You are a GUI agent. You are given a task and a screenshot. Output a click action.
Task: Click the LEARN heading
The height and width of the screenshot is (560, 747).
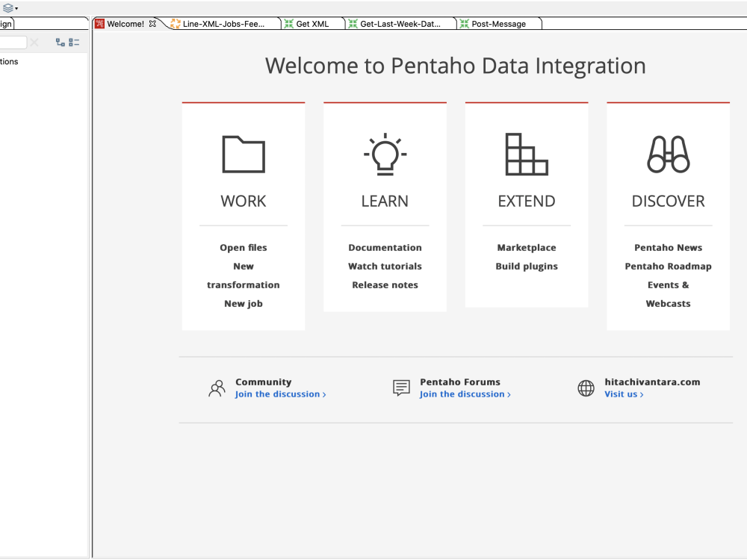385,201
